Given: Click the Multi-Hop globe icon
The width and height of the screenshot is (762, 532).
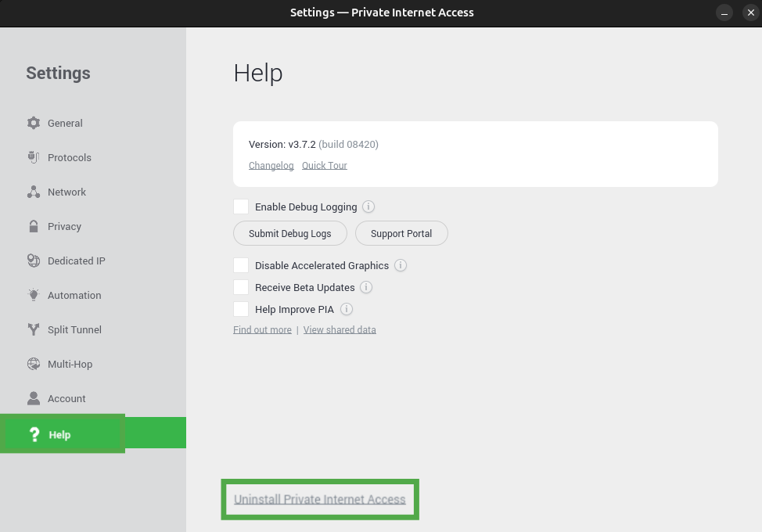Looking at the screenshot, I should (34, 364).
